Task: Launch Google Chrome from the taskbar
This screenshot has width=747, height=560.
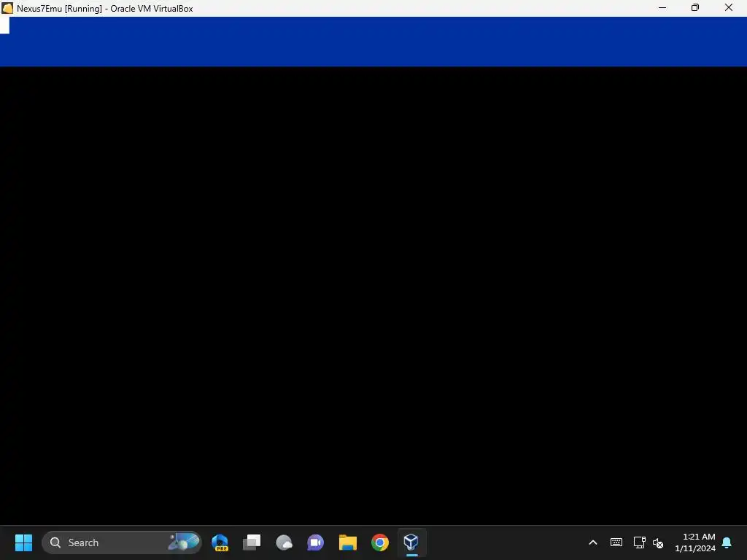Action: pos(379,542)
